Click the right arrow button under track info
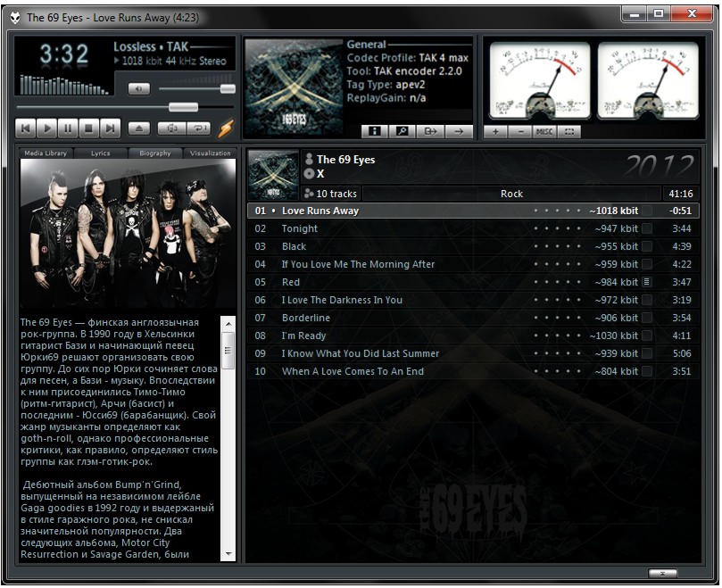Screen dimensions: 722x588 pyautogui.click(x=459, y=132)
